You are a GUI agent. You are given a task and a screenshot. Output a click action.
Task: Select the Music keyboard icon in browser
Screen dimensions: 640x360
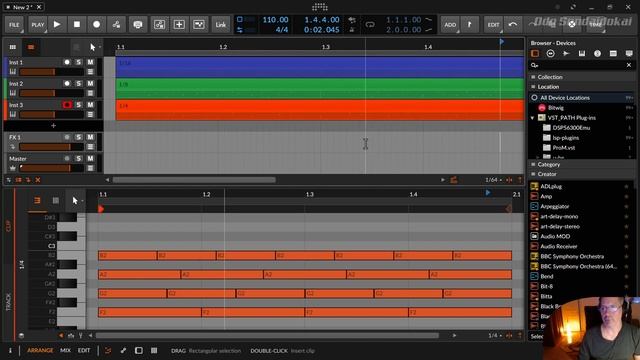[x=582, y=53]
